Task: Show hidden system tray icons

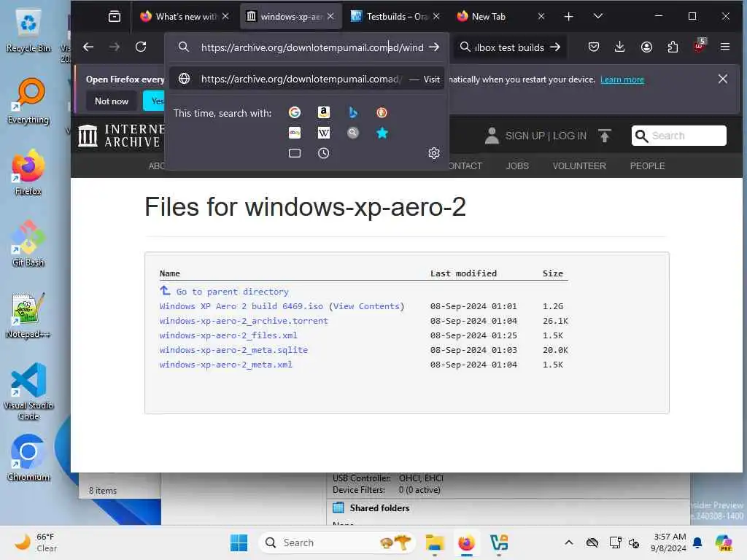Action: click(569, 542)
